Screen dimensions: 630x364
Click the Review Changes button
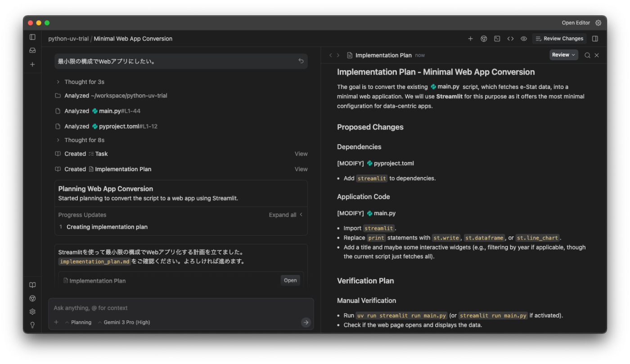(559, 39)
